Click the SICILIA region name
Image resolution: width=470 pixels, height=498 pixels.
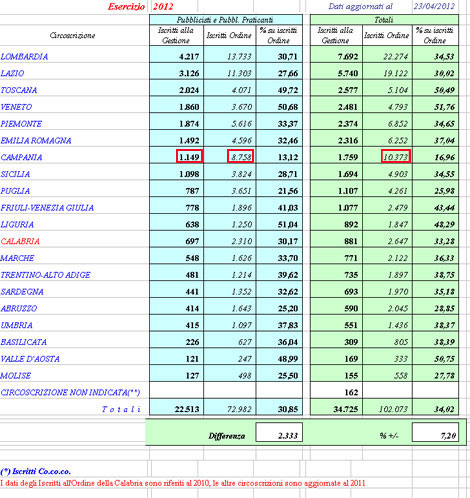(x=15, y=174)
